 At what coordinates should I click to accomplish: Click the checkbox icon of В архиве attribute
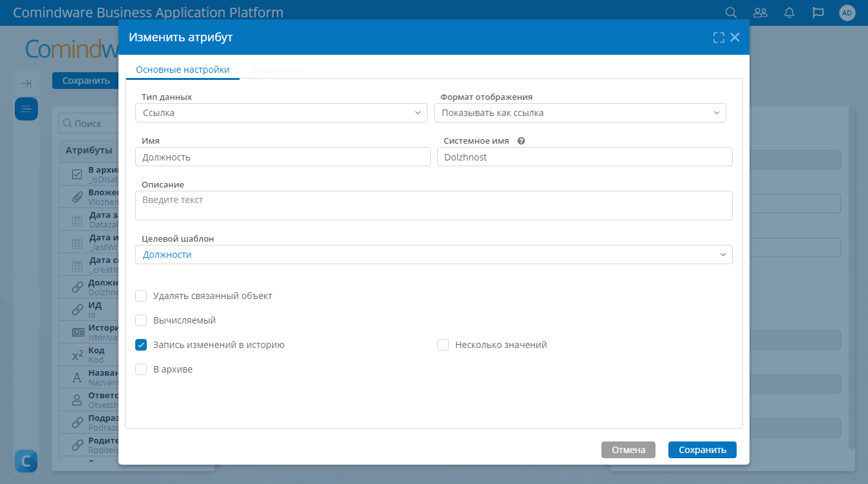pos(77,175)
